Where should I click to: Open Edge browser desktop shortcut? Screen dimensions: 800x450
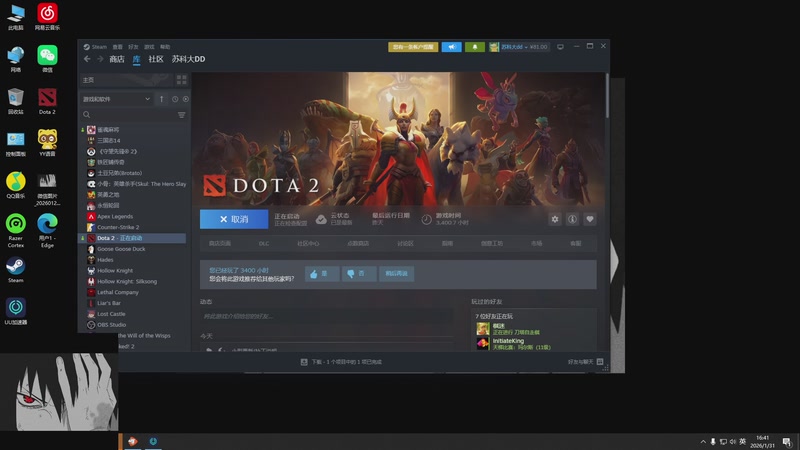coord(47,231)
